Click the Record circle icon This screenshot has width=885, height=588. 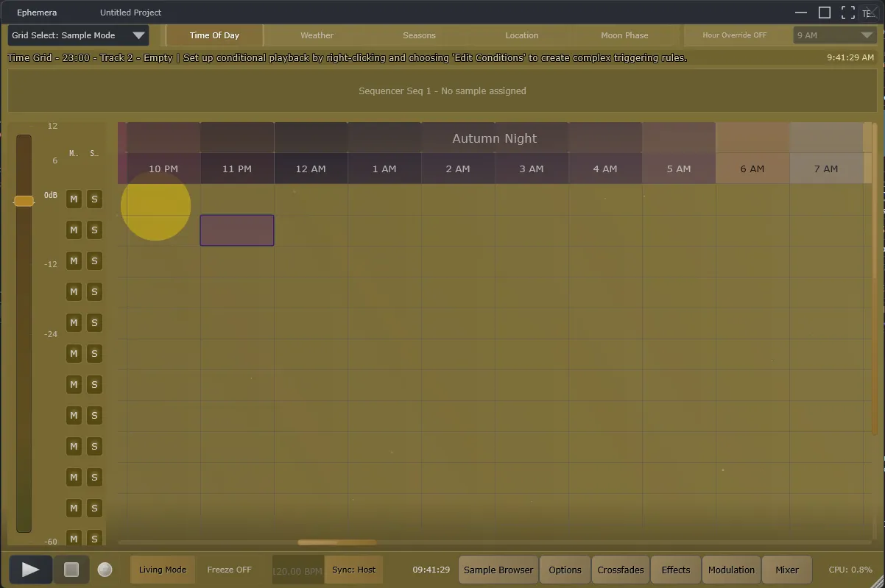pyautogui.click(x=104, y=569)
